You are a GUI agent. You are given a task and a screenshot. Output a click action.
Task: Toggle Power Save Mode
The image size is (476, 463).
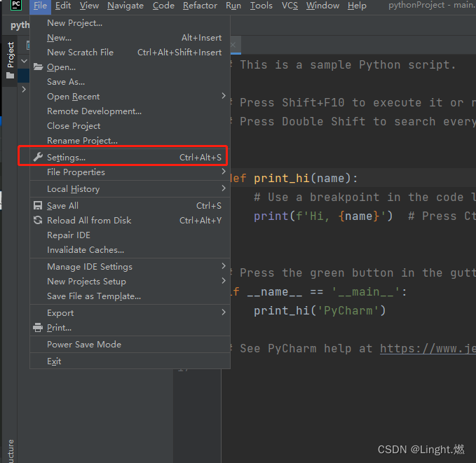pyautogui.click(x=130, y=345)
